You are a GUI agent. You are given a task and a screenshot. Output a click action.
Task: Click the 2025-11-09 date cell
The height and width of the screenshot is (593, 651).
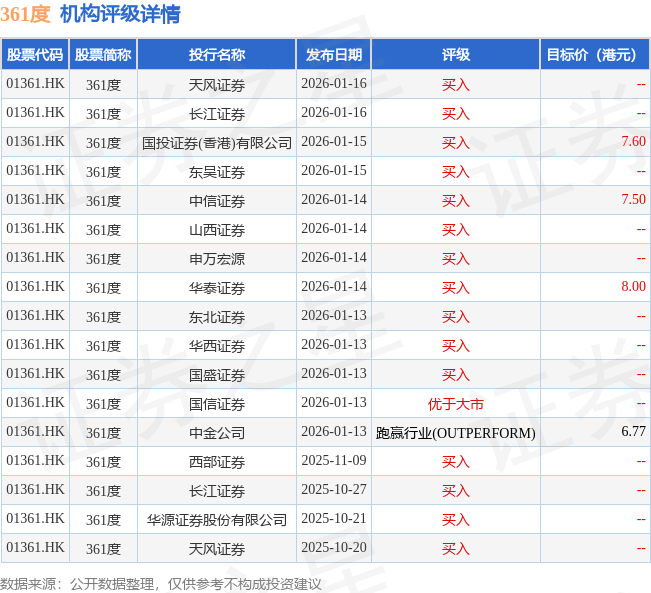(x=334, y=460)
